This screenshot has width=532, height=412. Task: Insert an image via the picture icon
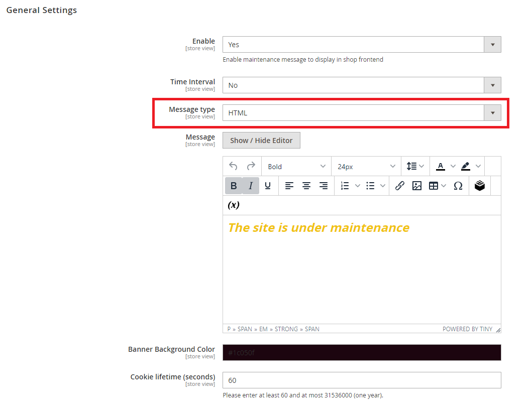[x=416, y=186]
